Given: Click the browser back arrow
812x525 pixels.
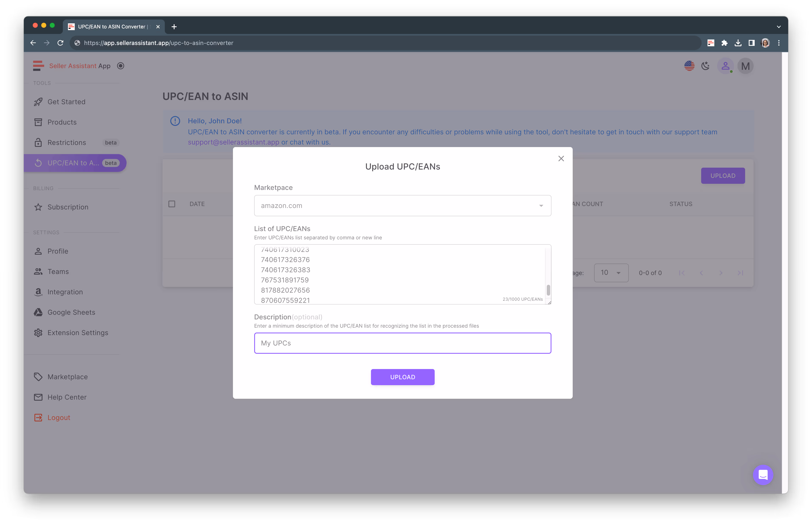Looking at the screenshot, I should coord(33,43).
